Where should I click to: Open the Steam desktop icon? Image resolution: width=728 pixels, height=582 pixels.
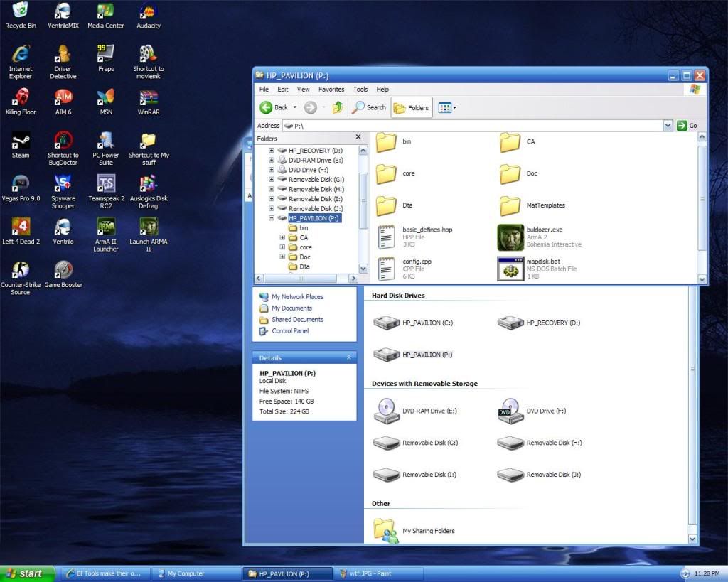[x=21, y=141]
